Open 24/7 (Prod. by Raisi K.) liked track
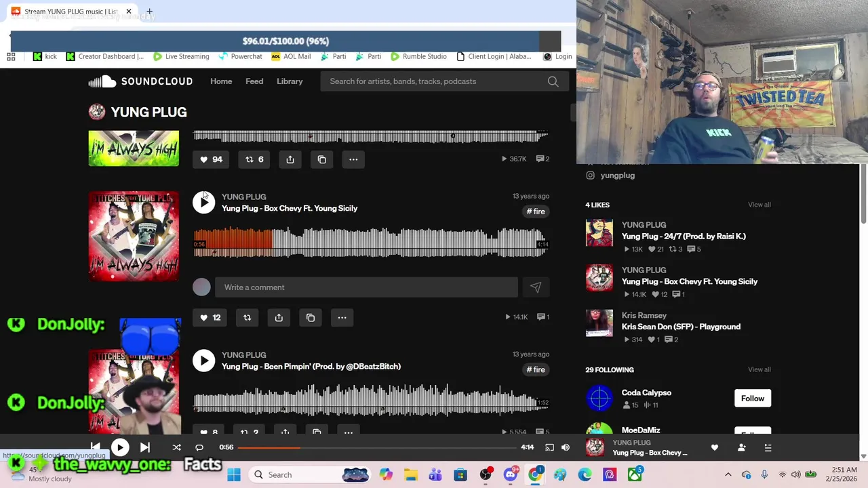 click(684, 237)
